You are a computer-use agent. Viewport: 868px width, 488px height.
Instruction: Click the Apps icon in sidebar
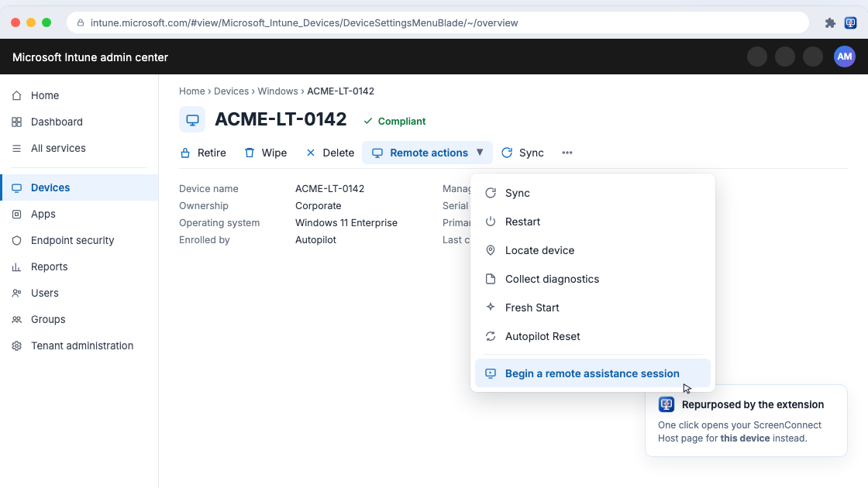pyautogui.click(x=16, y=214)
